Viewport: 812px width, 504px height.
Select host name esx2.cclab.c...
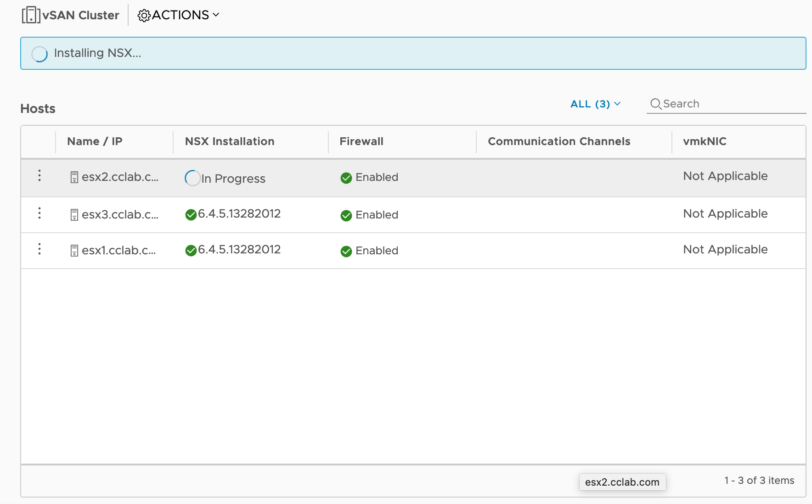(x=120, y=177)
